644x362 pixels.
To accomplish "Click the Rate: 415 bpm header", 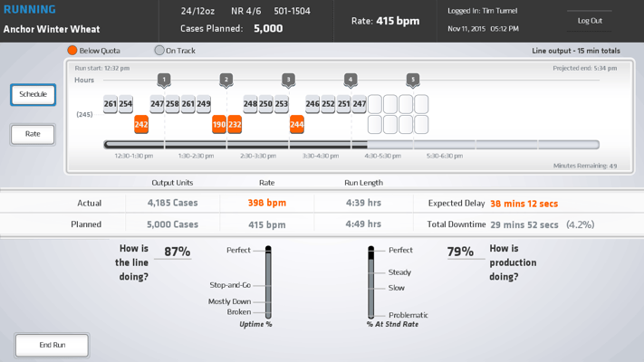I will point(385,21).
